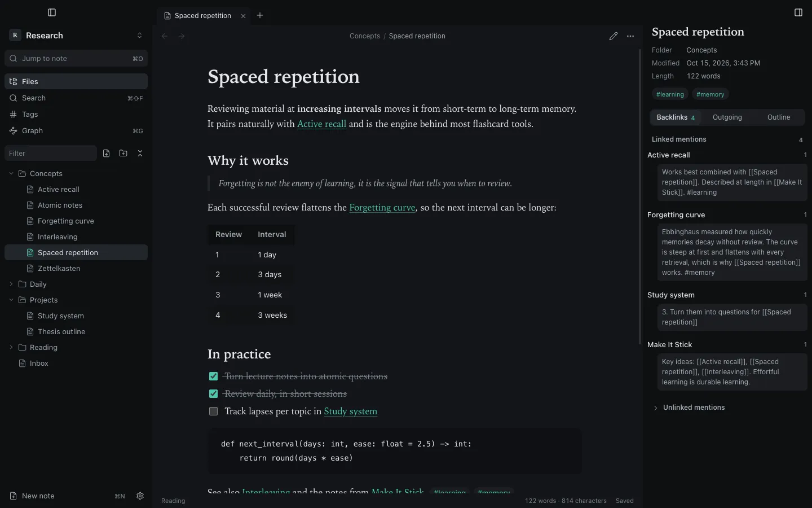Switch to the Outgoing tab
The image size is (812, 508).
(727, 117)
